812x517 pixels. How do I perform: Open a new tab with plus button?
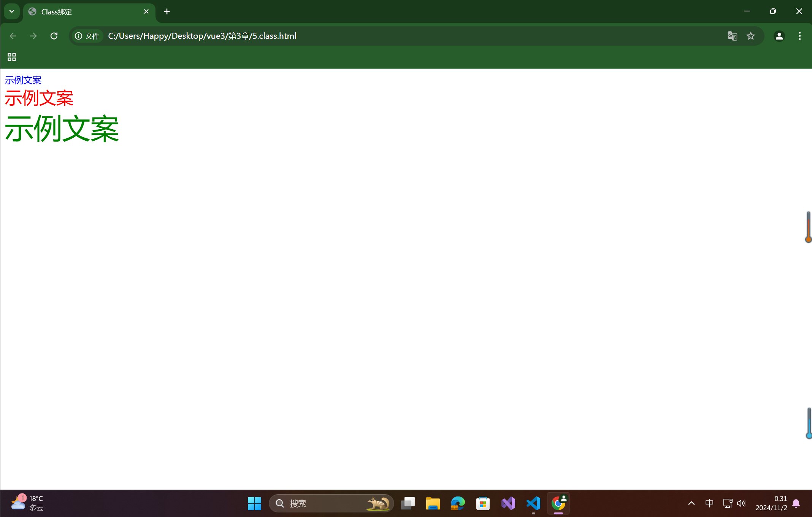[167, 11]
